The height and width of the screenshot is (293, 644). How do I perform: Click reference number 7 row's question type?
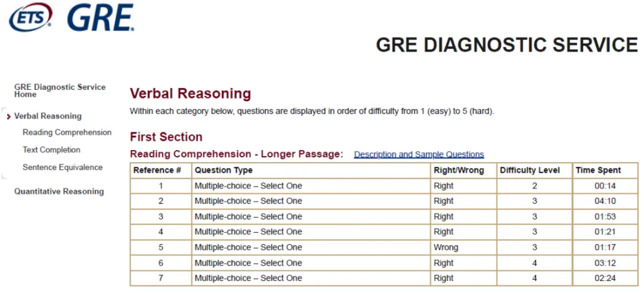(248, 278)
